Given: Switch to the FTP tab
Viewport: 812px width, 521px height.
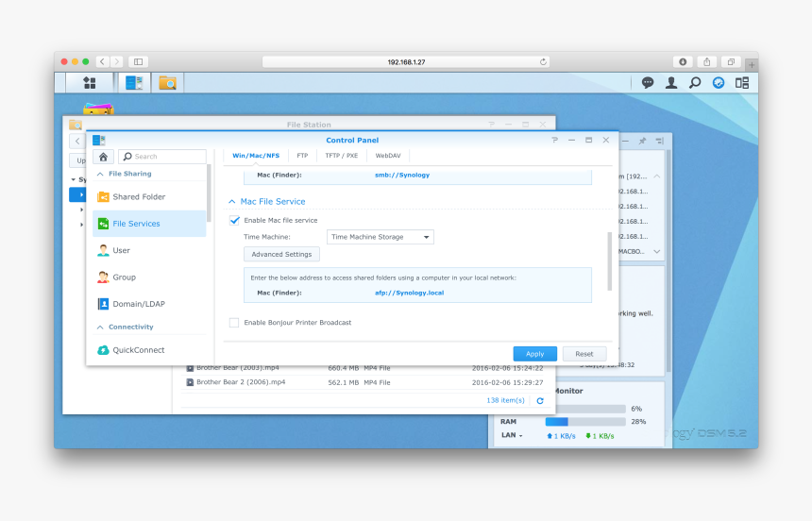Looking at the screenshot, I should [302, 156].
